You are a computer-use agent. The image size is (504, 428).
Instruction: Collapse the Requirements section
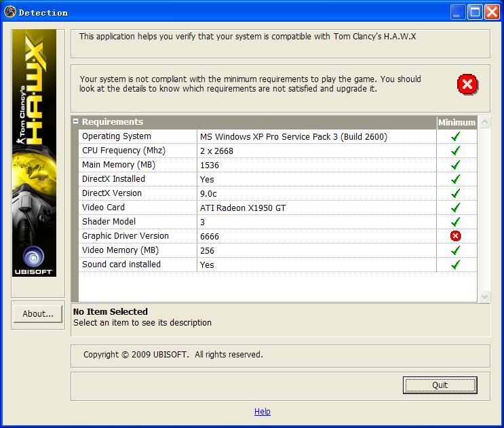click(x=75, y=121)
